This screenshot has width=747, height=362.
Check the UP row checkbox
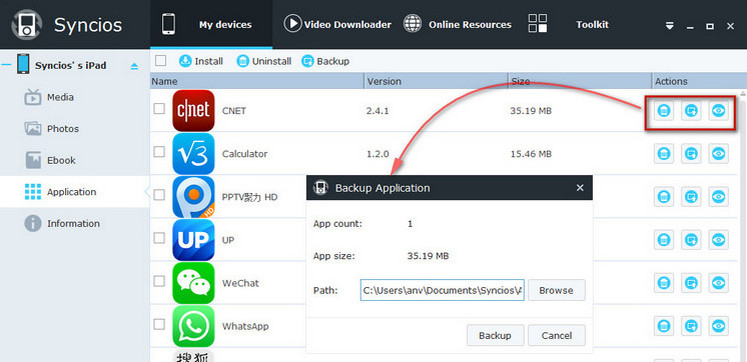159,238
